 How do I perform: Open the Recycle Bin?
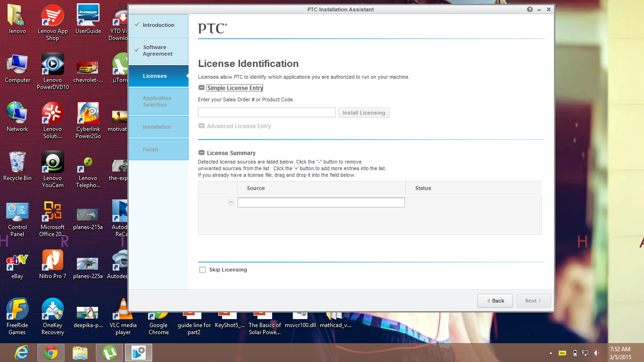[x=17, y=166]
